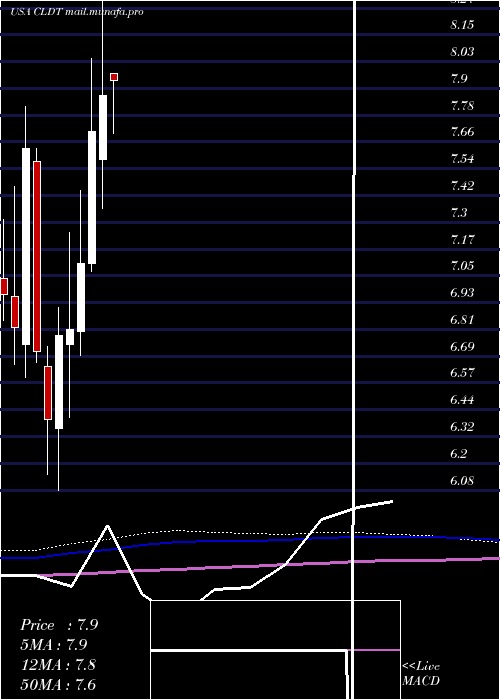Screen dimensions: 500x700
Task: Click the 'USA CLDT mail.munafa.pro' title text
Action: coord(77,12)
